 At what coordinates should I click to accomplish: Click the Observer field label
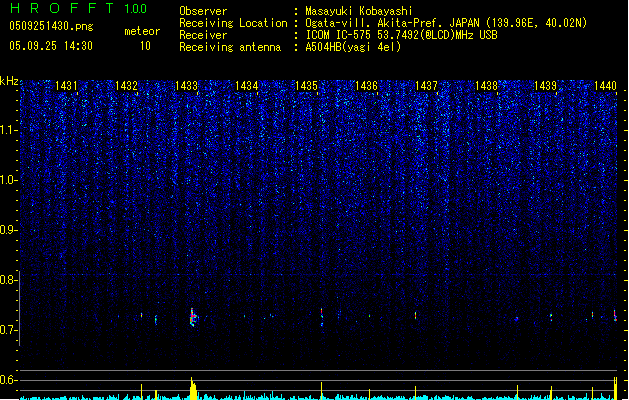click(203, 11)
